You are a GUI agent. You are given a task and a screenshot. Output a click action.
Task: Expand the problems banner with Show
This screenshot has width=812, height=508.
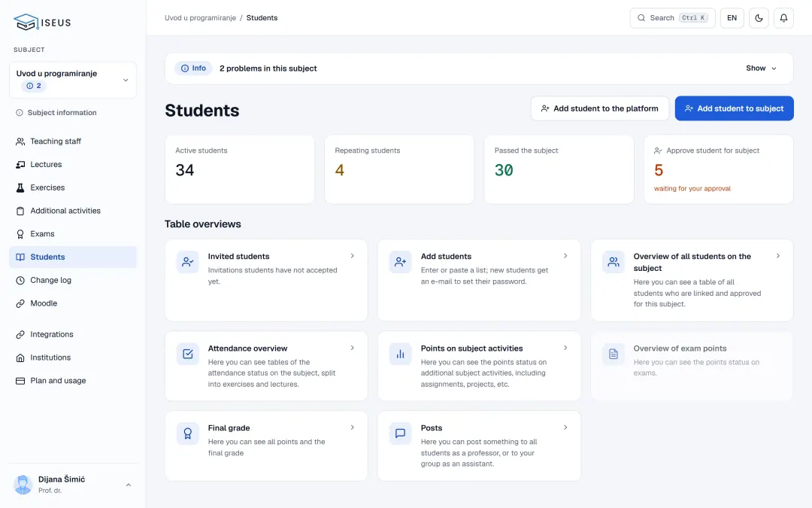pos(761,68)
